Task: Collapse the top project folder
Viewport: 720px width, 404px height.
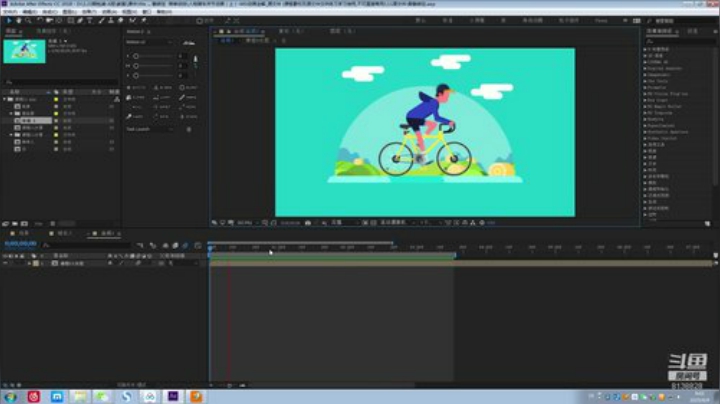Action: click(x=5, y=99)
